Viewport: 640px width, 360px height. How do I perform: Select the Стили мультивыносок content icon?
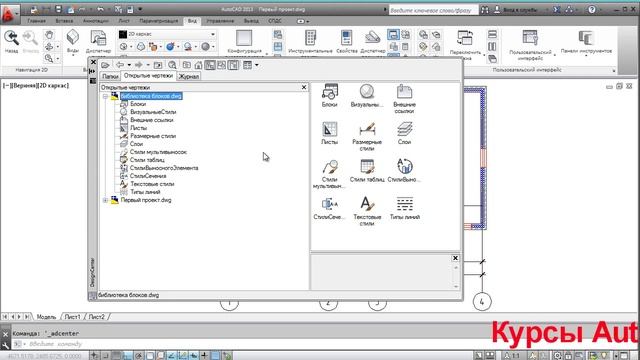coord(329,174)
